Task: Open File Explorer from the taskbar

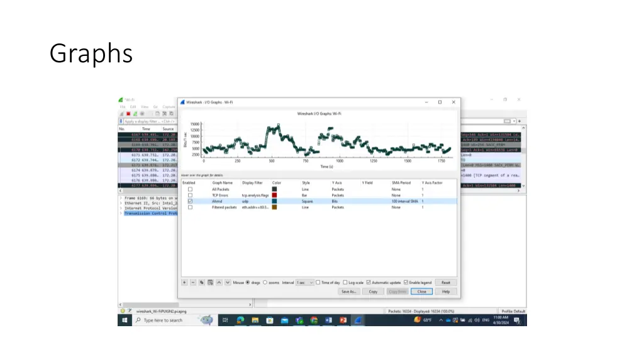Action: click(255, 320)
